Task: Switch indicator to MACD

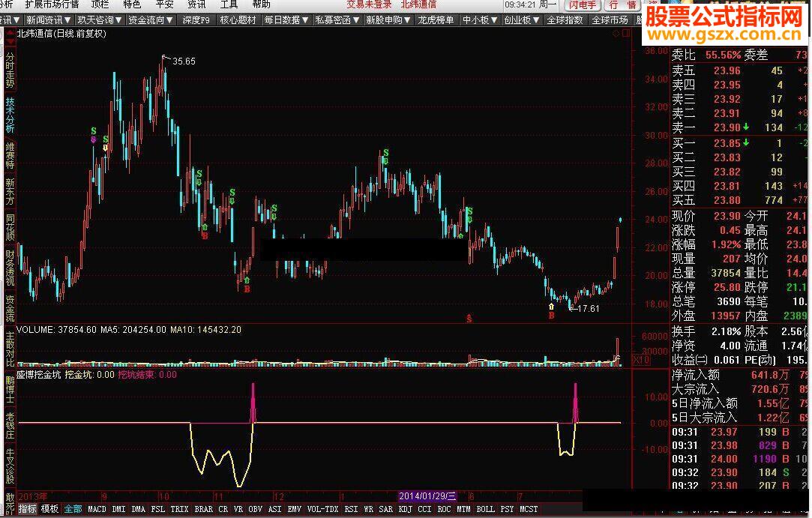Action: 97,509
